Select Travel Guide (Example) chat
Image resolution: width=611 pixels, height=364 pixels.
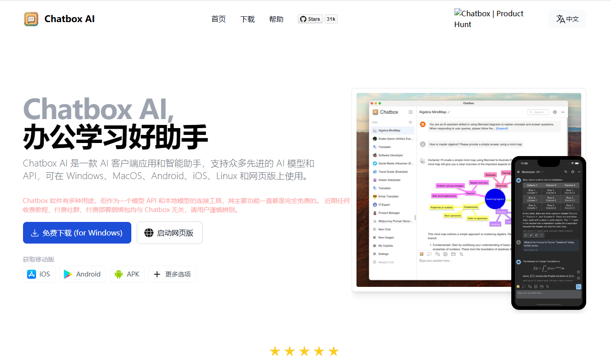[x=393, y=172]
